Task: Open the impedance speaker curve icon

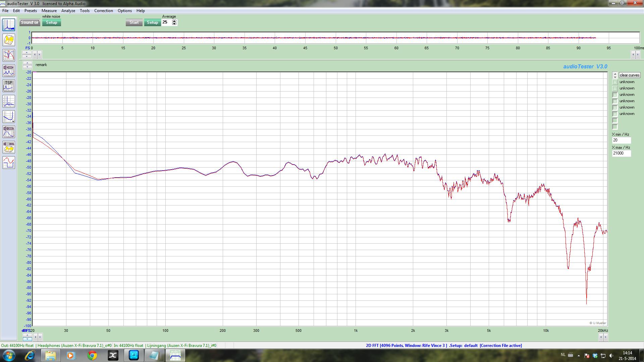Action: coord(9,71)
